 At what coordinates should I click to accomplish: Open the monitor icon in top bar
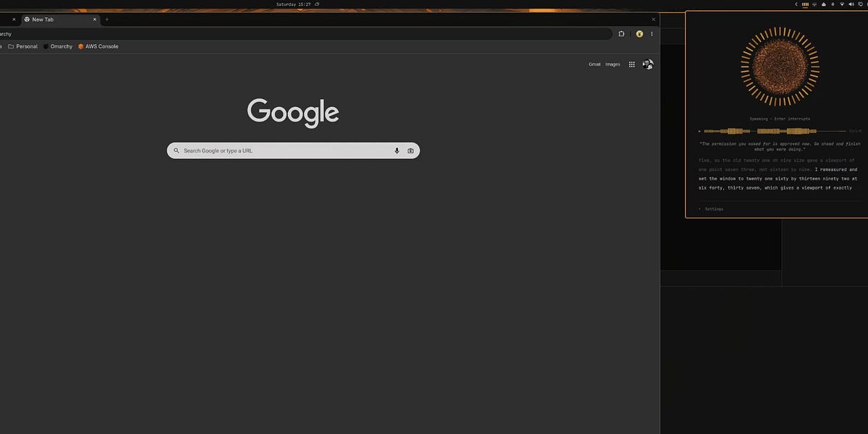tap(860, 4)
